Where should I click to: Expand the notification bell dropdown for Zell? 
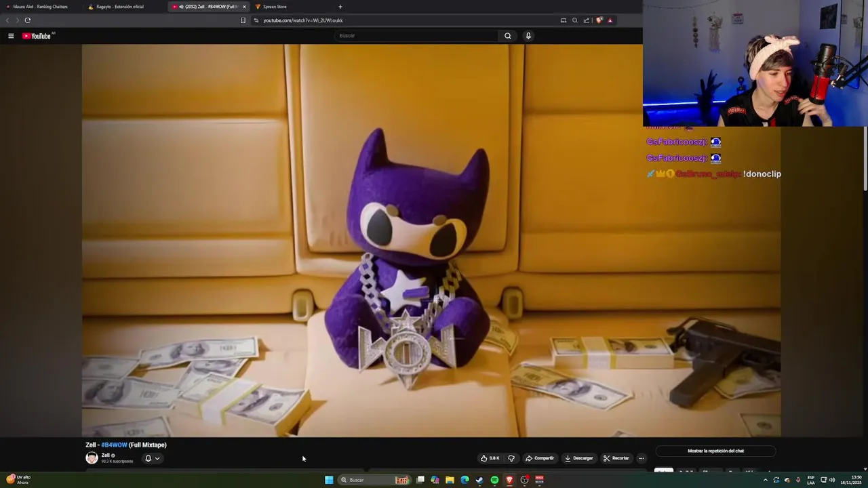(153, 458)
